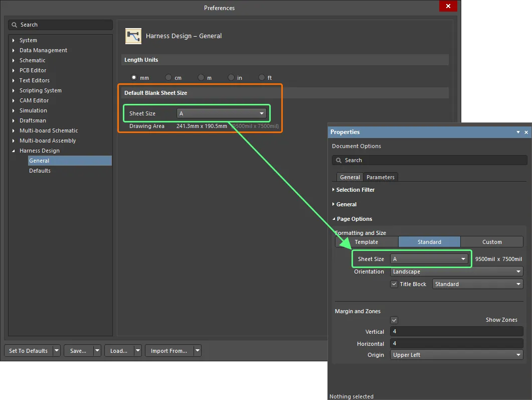
Task: Click the Preferences search field
Action: point(60,25)
